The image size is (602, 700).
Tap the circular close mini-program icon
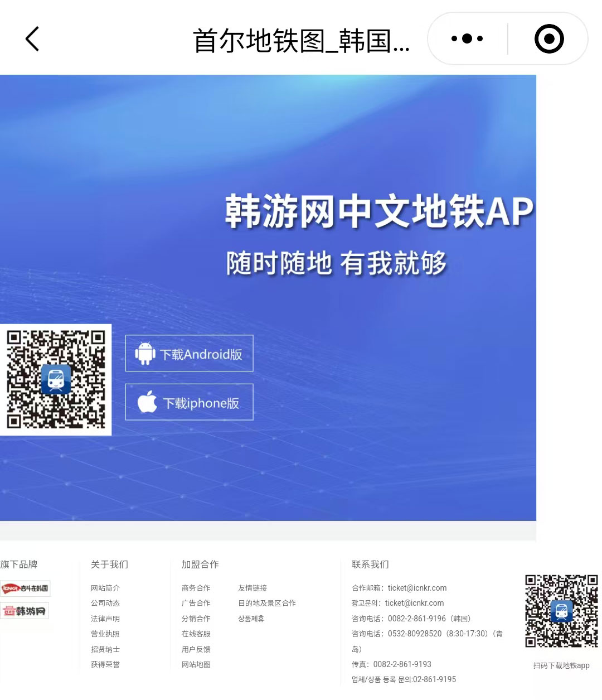pos(548,39)
